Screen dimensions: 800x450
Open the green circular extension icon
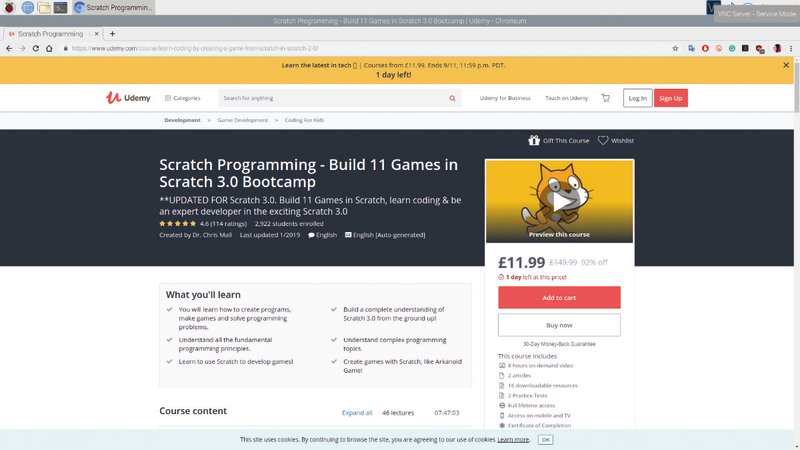[732, 48]
